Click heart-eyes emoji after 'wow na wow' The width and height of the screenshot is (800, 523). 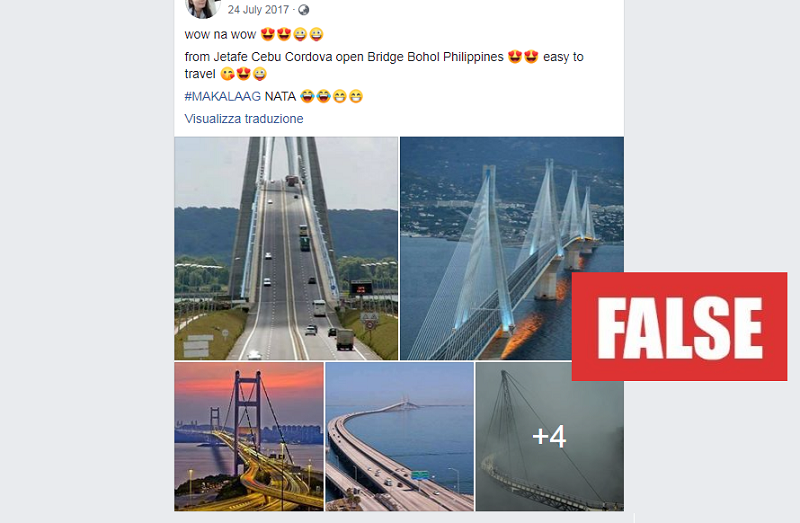268,34
